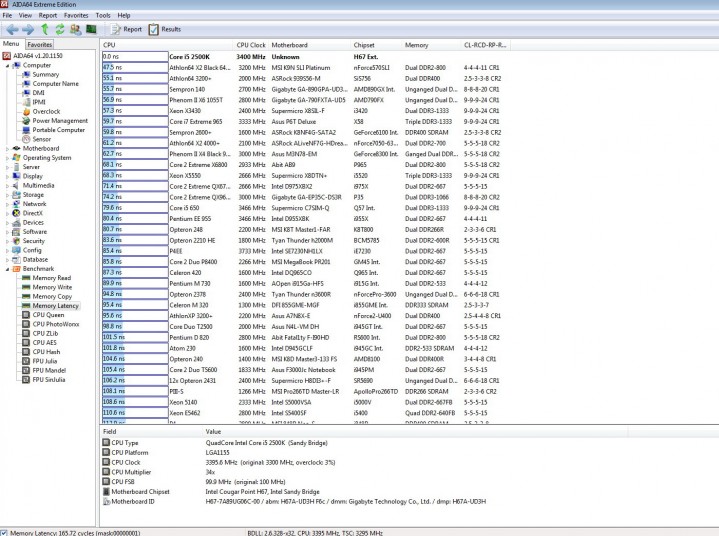
Task: Go forward with the blue right arrow
Action: click(x=28, y=29)
